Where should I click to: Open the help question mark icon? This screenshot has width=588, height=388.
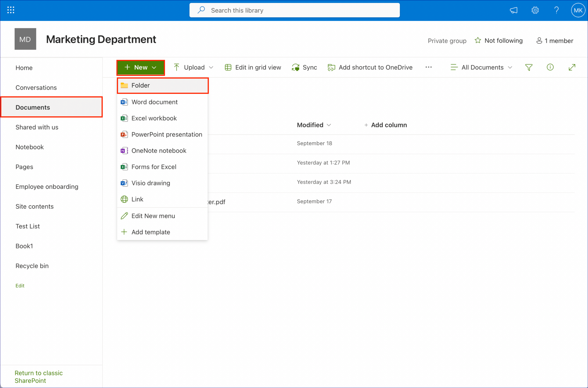coord(556,10)
